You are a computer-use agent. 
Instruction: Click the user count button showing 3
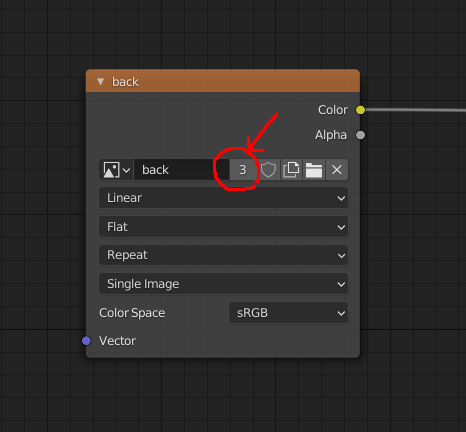coord(243,170)
